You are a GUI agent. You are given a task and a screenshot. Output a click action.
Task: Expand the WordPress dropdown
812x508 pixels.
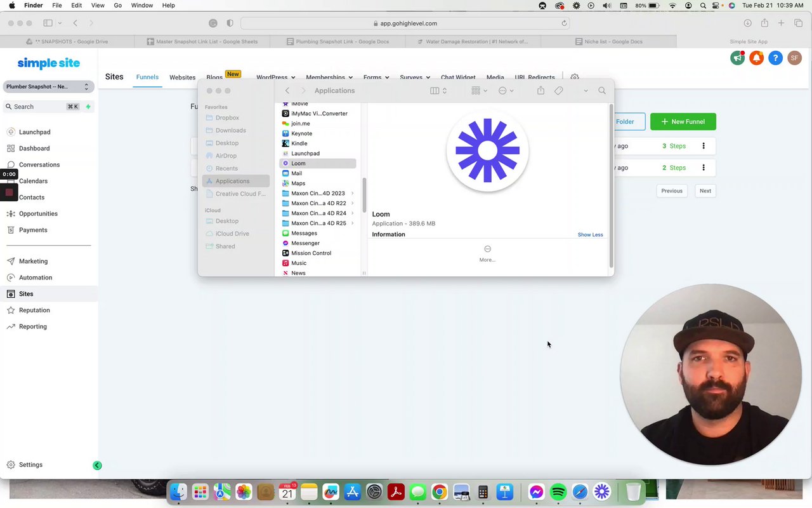point(275,77)
